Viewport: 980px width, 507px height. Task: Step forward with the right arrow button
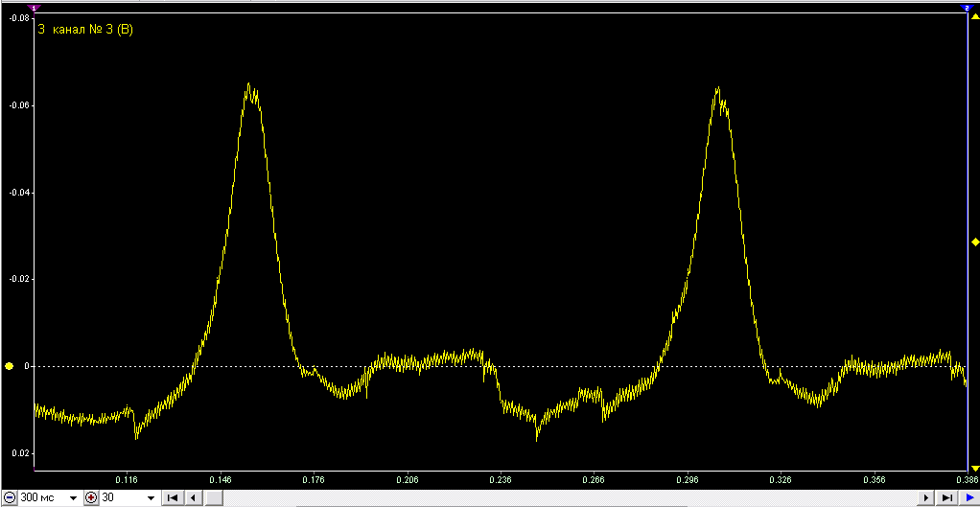pos(927,497)
